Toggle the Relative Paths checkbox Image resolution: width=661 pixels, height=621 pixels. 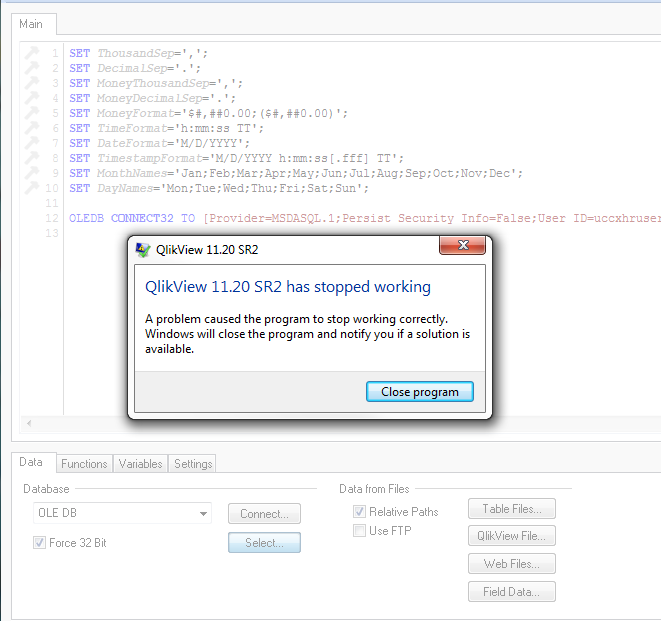[x=359, y=512]
